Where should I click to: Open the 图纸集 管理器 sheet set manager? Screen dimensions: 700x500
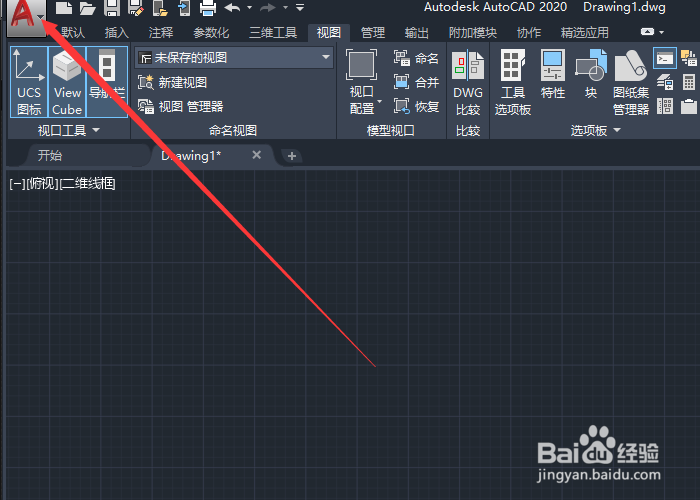[x=631, y=82]
